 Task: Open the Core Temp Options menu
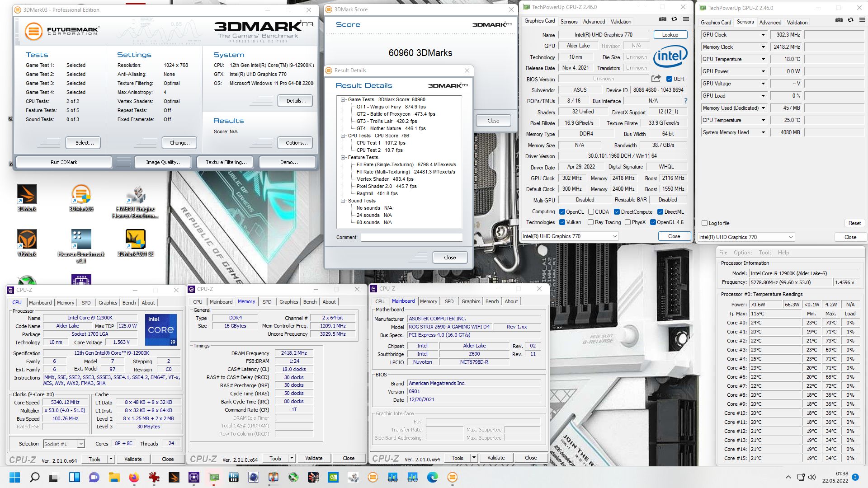(743, 253)
